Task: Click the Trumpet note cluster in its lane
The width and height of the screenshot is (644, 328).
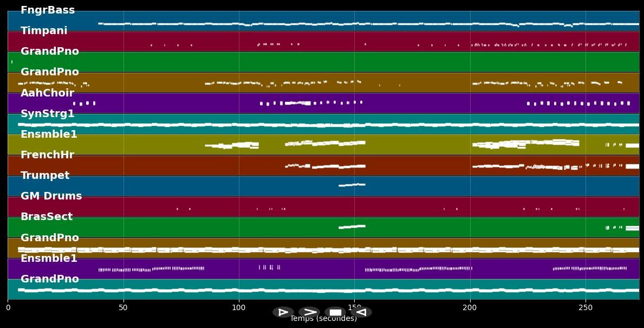Action: click(352, 185)
